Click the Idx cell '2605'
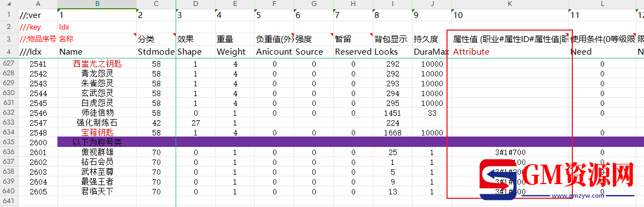Image resolution: width=644 pixels, height=207 pixels. click(x=38, y=191)
